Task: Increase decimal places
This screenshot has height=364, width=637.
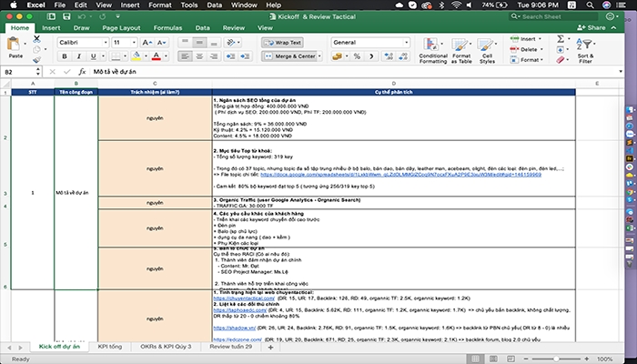Action: (389, 56)
